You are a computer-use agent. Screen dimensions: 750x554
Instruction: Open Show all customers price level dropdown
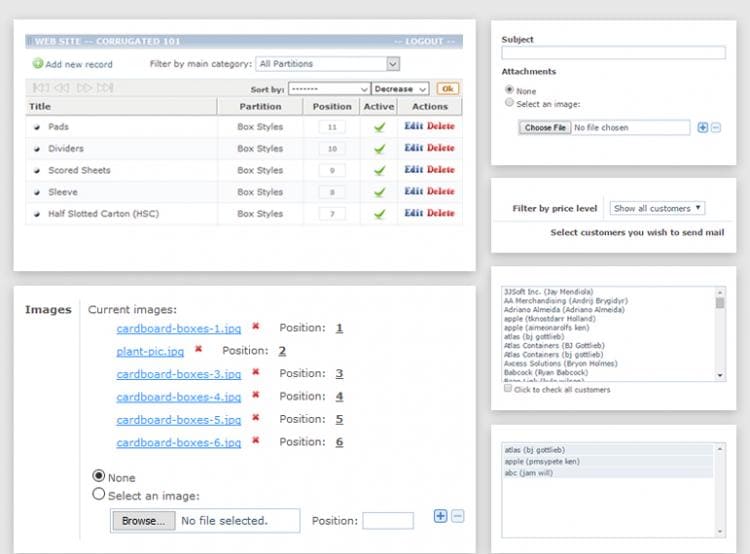[657, 208]
